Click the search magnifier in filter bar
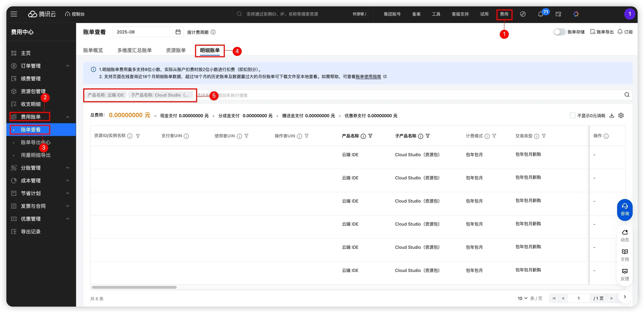 [627, 95]
